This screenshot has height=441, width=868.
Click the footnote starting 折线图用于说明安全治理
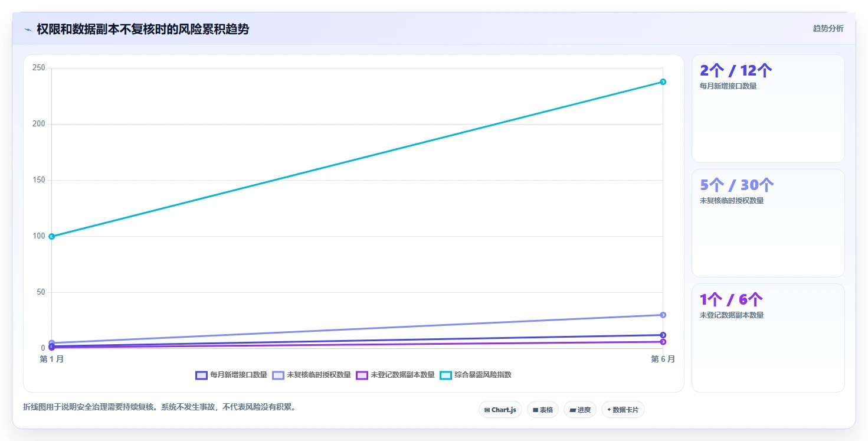coord(159,407)
